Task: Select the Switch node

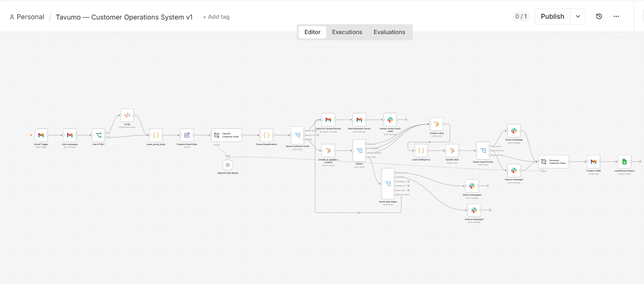Action: coord(359,151)
